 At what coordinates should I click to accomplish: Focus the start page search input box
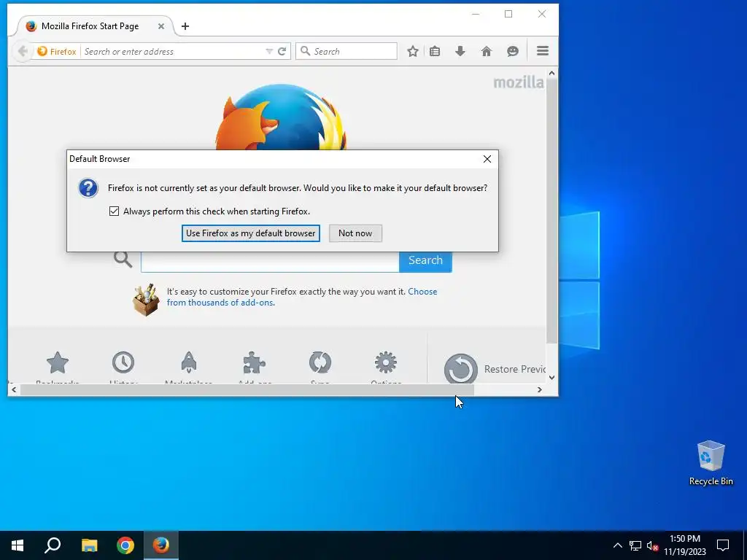[270, 262]
